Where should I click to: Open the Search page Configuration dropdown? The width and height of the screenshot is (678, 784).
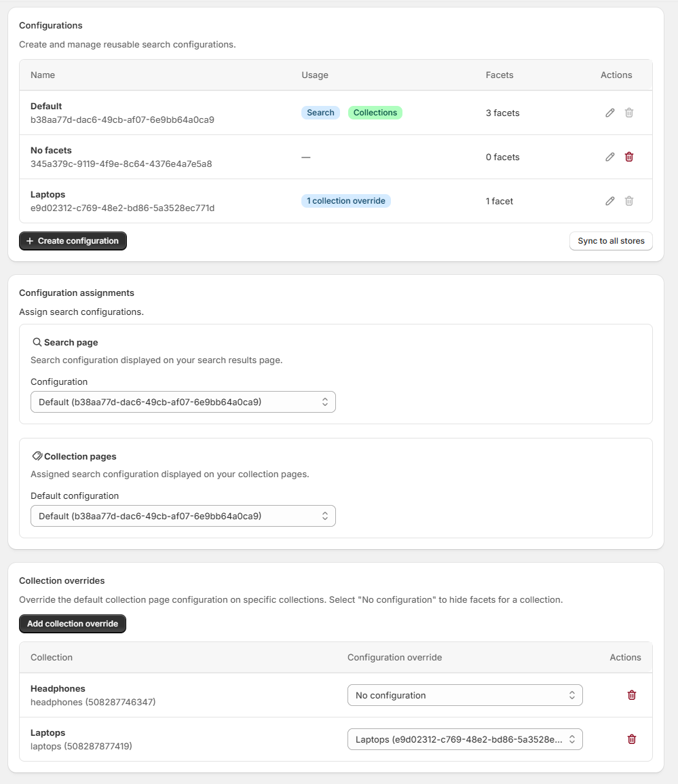click(x=183, y=402)
